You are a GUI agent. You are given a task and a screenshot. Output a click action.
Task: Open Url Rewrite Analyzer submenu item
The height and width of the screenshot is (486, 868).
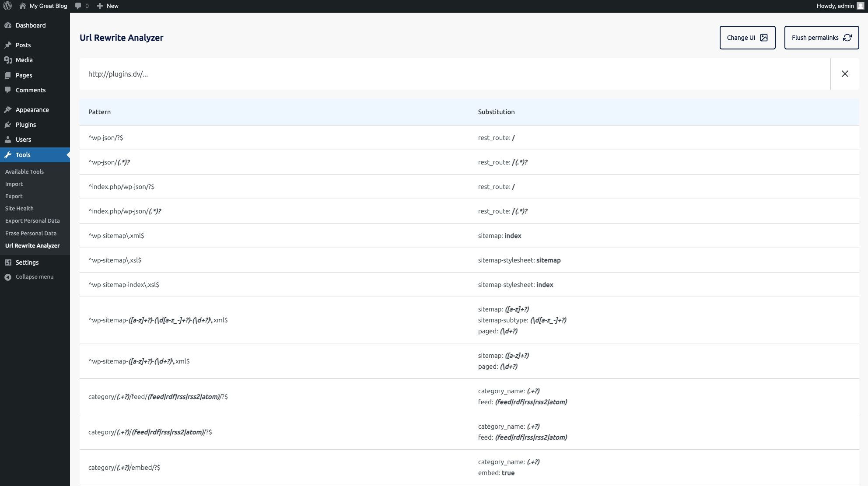(32, 246)
